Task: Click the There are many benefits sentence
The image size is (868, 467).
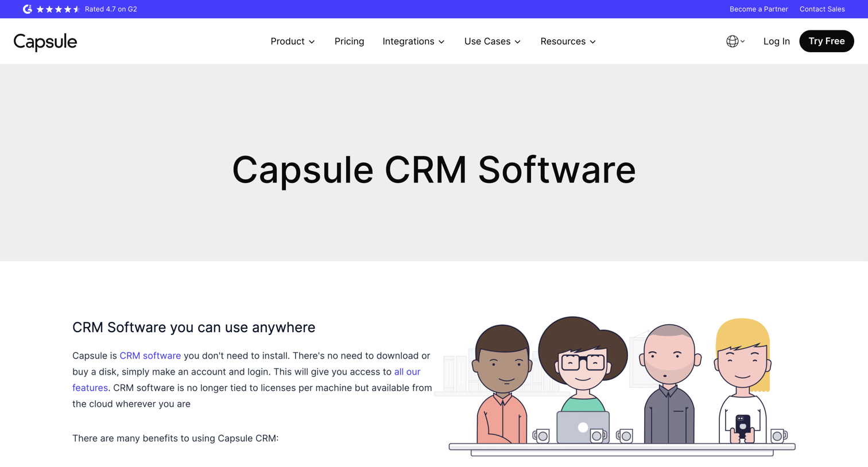Action: pyautogui.click(x=175, y=438)
